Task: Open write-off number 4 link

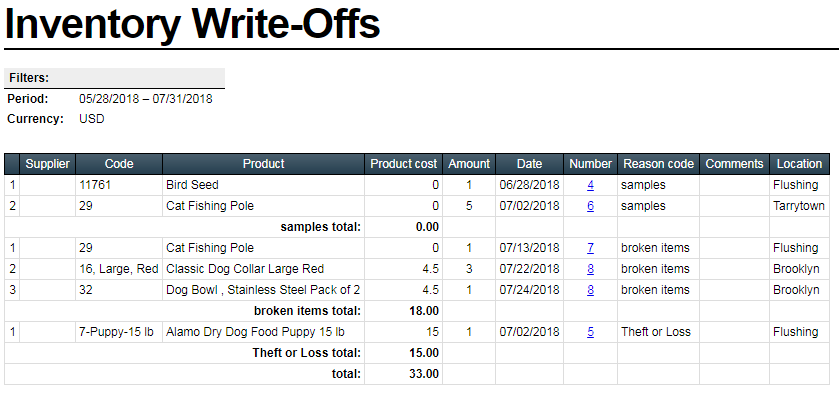Action: (x=590, y=185)
